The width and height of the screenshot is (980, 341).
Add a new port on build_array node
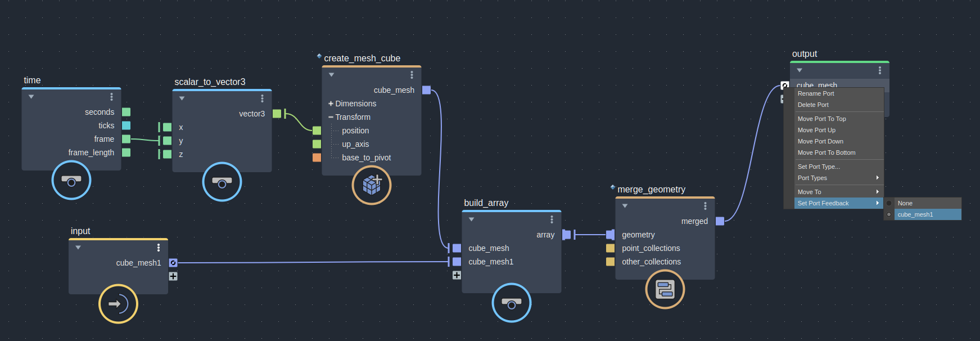457,275
